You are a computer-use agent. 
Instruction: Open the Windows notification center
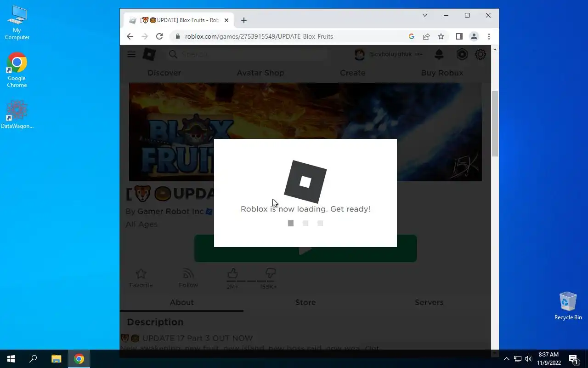pyautogui.click(x=573, y=359)
